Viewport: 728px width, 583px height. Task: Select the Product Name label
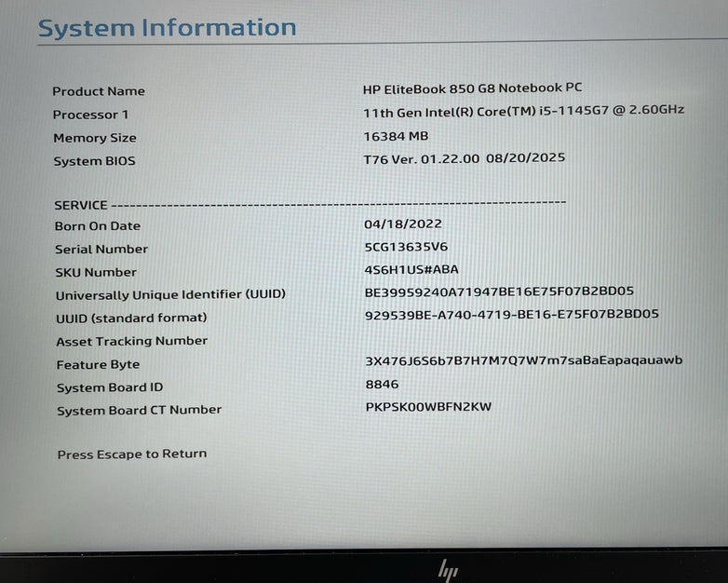[99, 91]
